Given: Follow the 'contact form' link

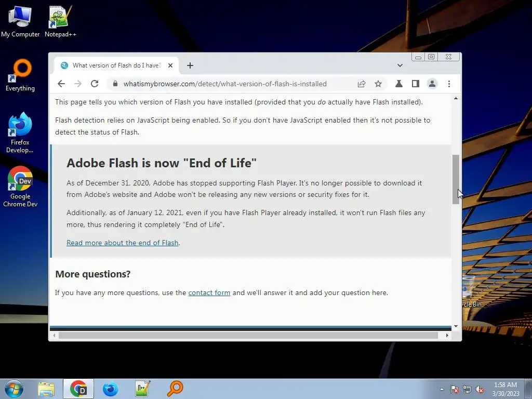Looking at the screenshot, I should point(209,292).
